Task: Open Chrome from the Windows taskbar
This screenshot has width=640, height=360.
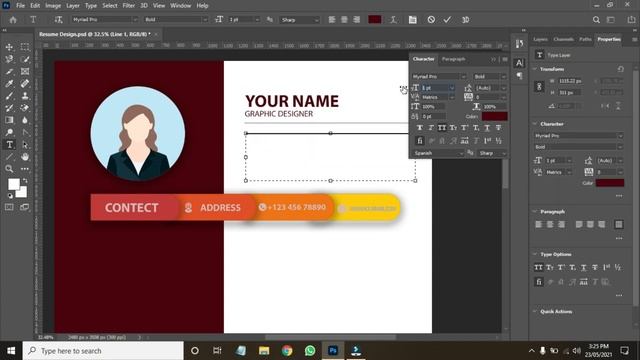Action: pyautogui.click(x=287, y=351)
